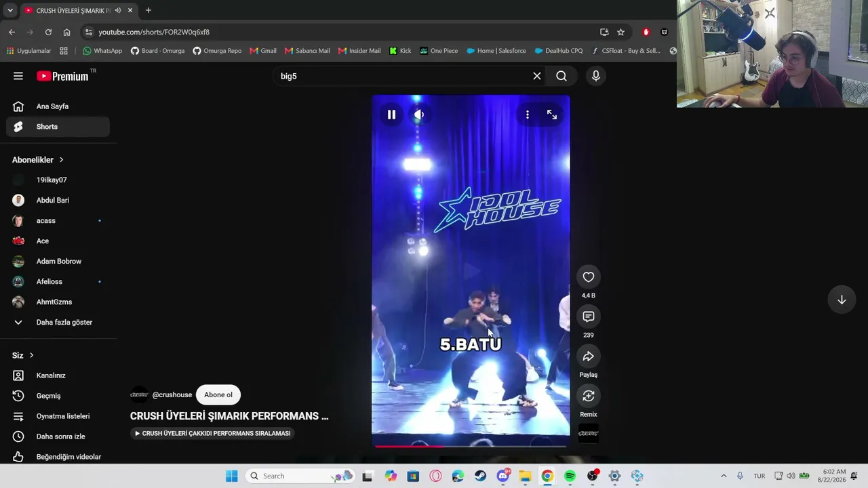Screen dimensions: 868x488
Task: Open a new browser tab
Action: click(149, 10)
